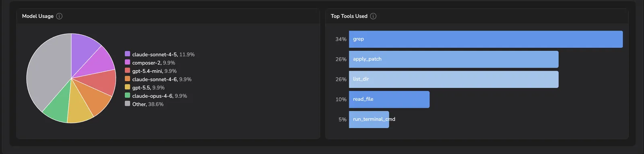Viewport: 644px width, 154px height.
Task: Click the apply_patch bar
Action: (454, 59)
